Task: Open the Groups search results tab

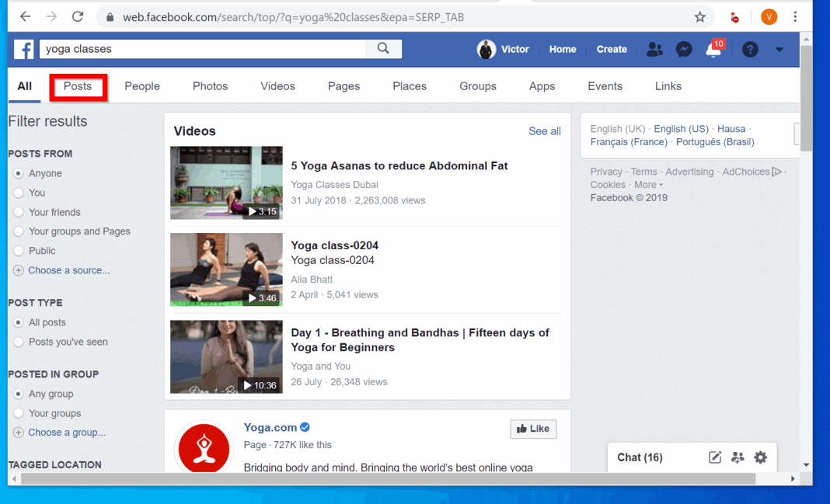Action: point(477,86)
